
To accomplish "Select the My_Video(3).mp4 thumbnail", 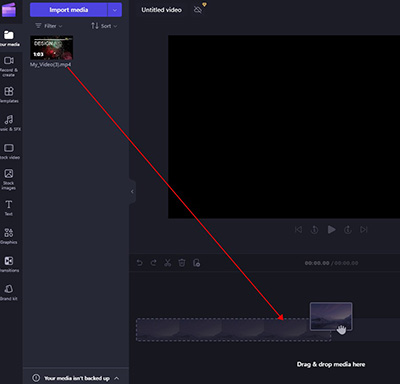I will [52, 48].
